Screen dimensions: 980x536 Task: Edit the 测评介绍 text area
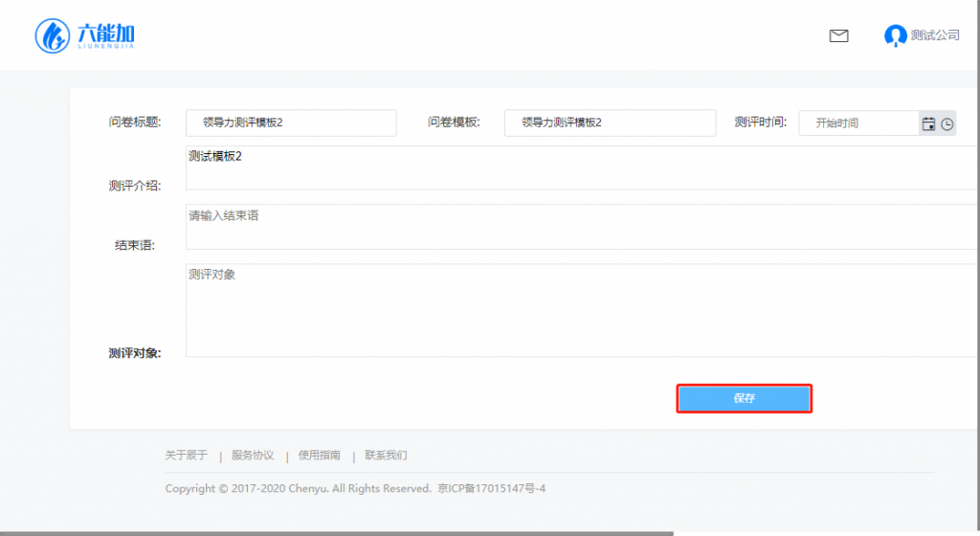[582, 167]
